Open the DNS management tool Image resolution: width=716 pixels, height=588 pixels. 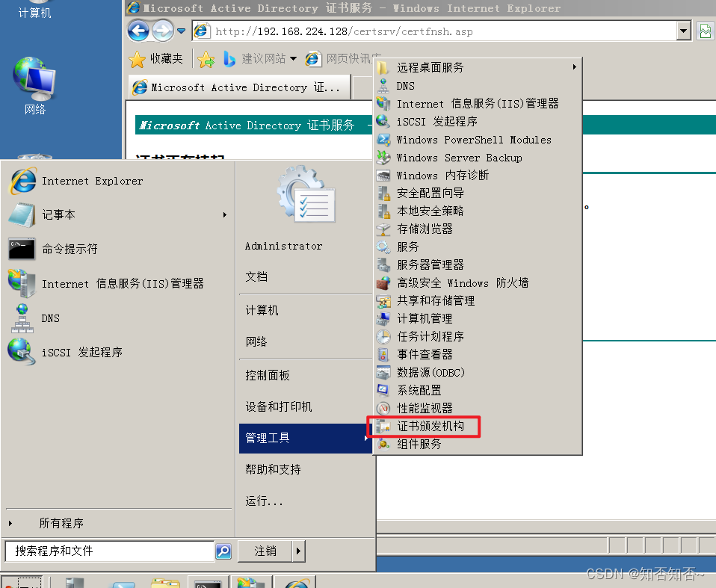coord(49,318)
